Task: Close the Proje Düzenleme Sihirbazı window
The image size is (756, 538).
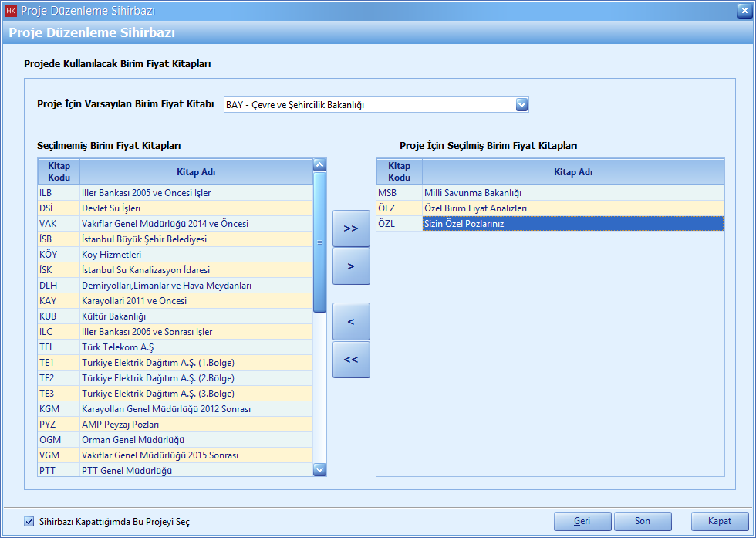Action: pyautogui.click(x=743, y=10)
